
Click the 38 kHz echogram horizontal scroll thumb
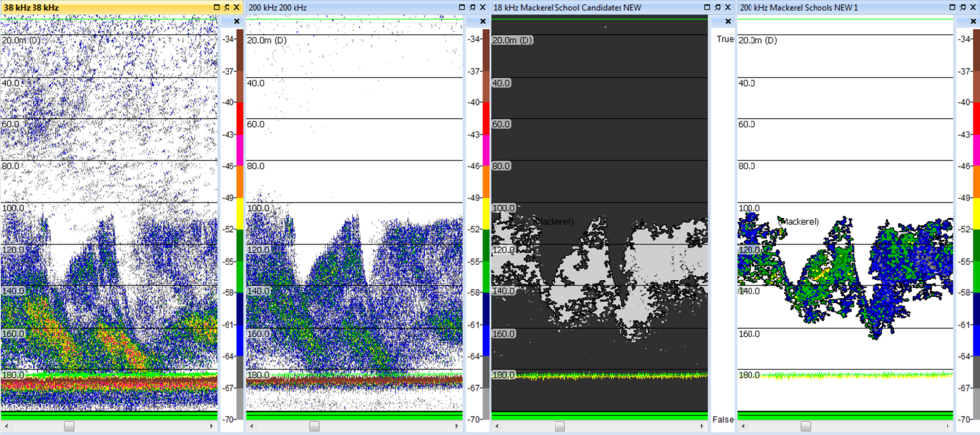(69, 426)
